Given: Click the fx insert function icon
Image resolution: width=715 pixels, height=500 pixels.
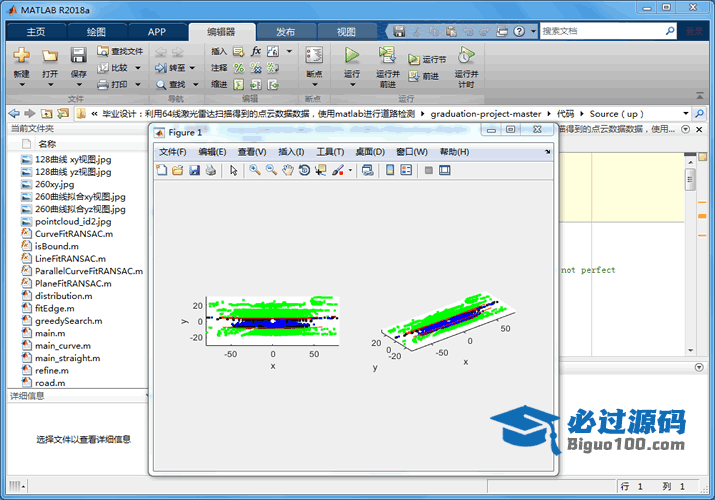Looking at the screenshot, I should [256, 51].
